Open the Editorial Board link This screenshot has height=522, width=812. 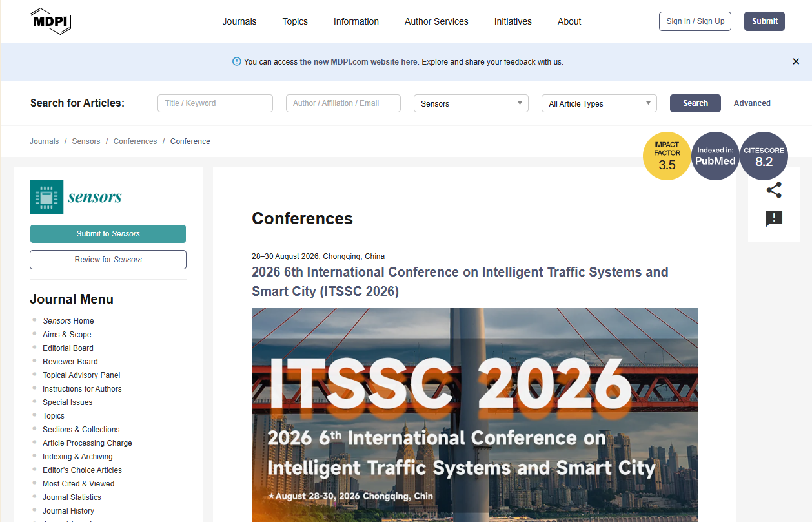(68, 348)
